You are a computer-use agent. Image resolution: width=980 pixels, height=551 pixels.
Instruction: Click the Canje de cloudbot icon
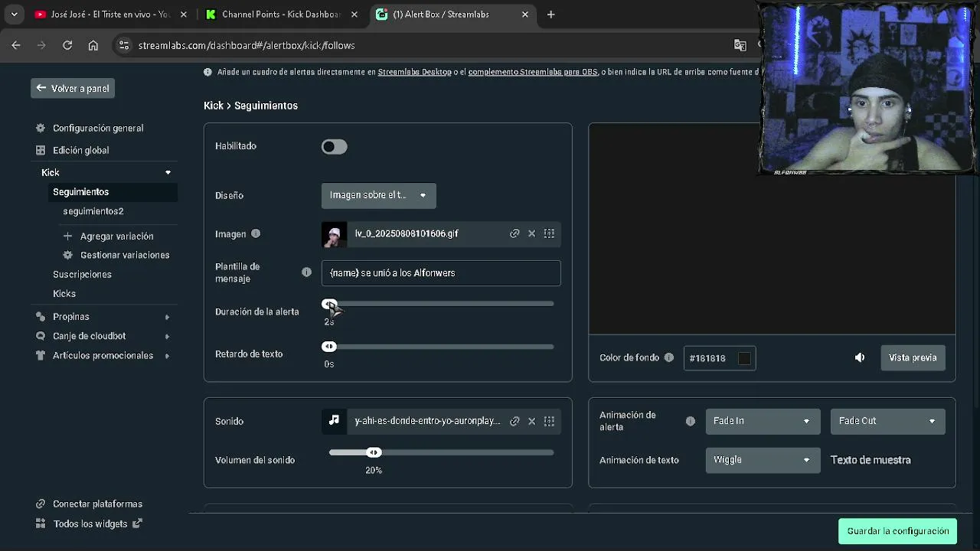[x=41, y=336]
